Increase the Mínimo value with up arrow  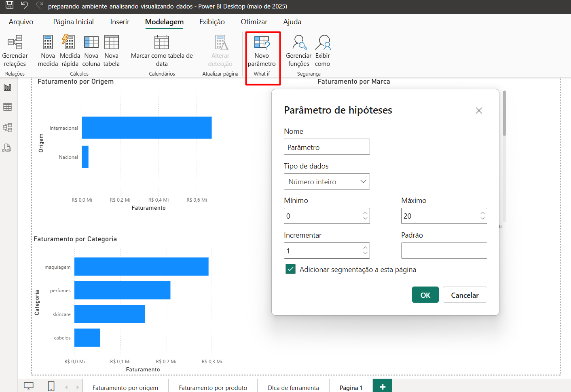[365, 213]
